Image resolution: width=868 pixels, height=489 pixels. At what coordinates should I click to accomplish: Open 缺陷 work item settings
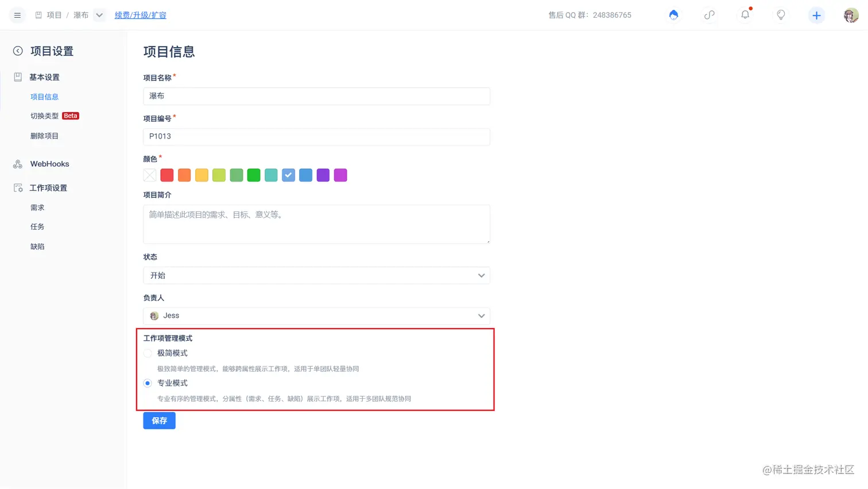(x=37, y=247)
